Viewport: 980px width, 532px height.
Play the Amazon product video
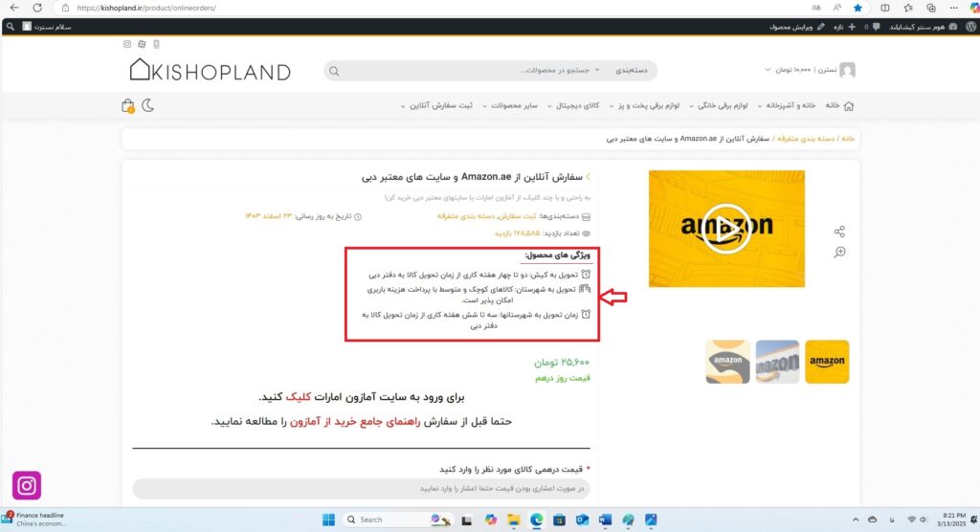(725, 229)
